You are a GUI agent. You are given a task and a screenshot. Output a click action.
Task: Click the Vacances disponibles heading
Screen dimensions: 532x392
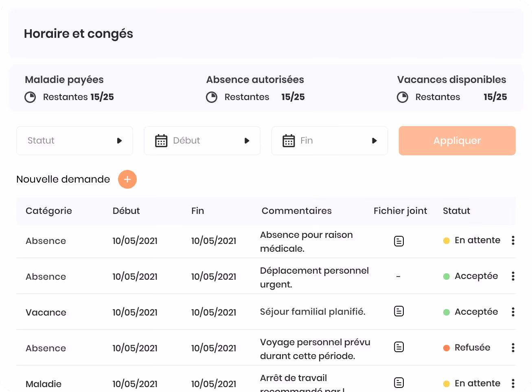tap(452, 80)
